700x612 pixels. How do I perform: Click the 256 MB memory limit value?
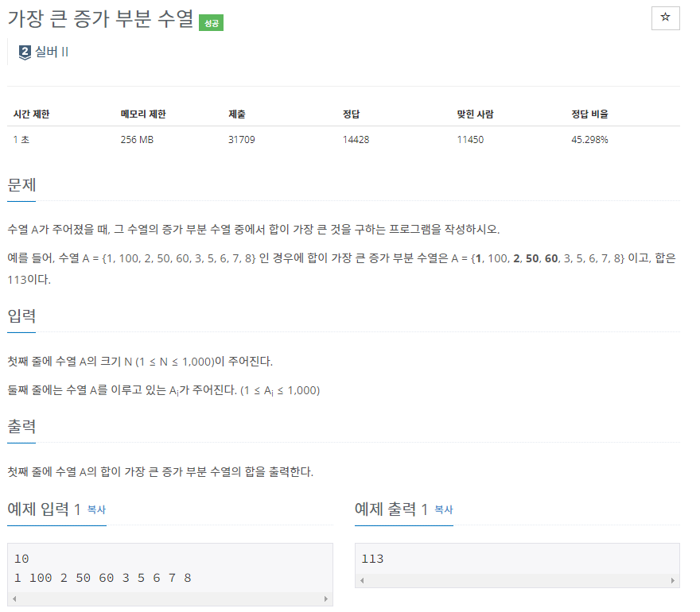click(137, 140)
